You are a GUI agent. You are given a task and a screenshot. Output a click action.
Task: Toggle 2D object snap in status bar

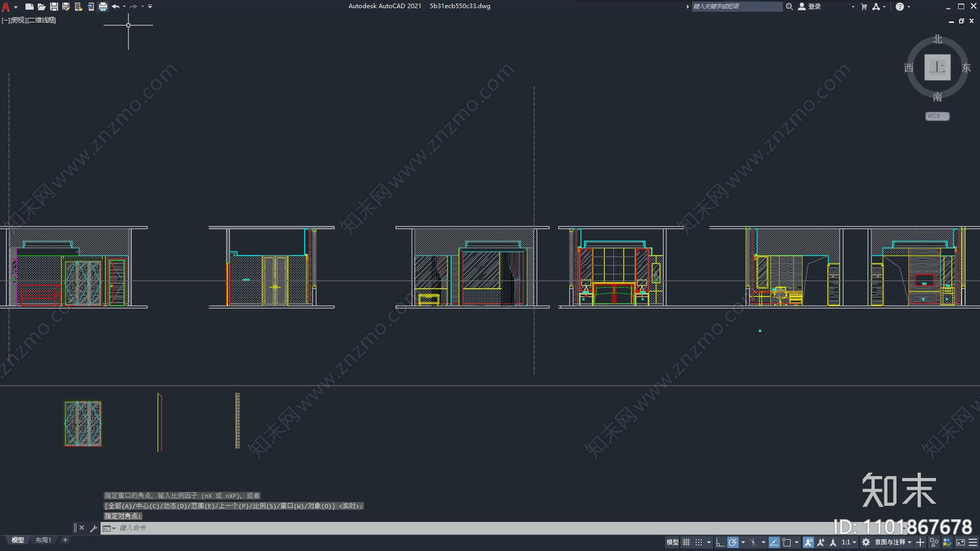pyautogui.click(x=786, y=542)
